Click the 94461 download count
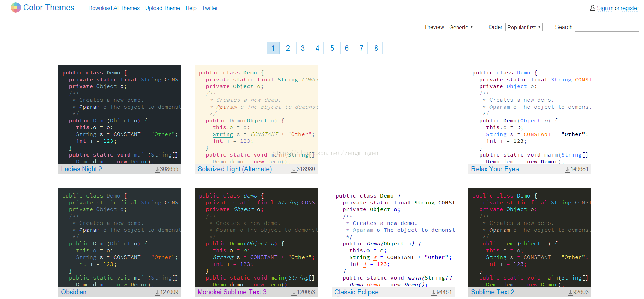Screen dimensions: 644x299 tap(444, 292)
